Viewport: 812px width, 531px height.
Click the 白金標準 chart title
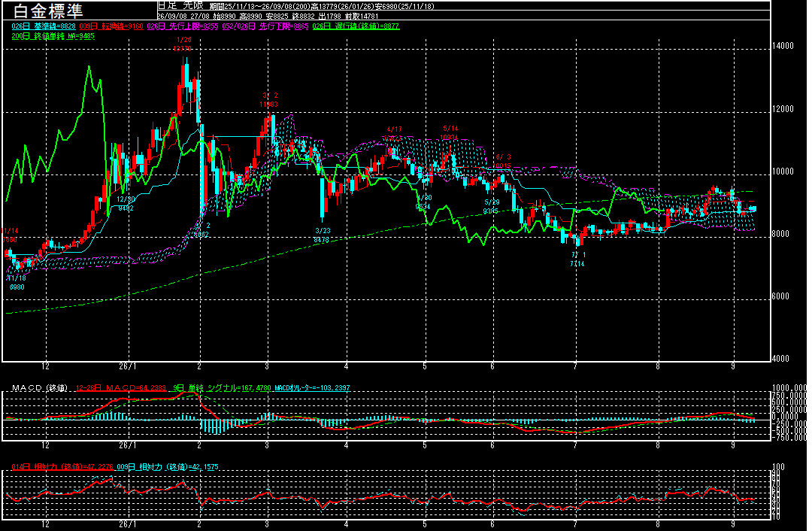pyautogui.click(x=47, y=11)
